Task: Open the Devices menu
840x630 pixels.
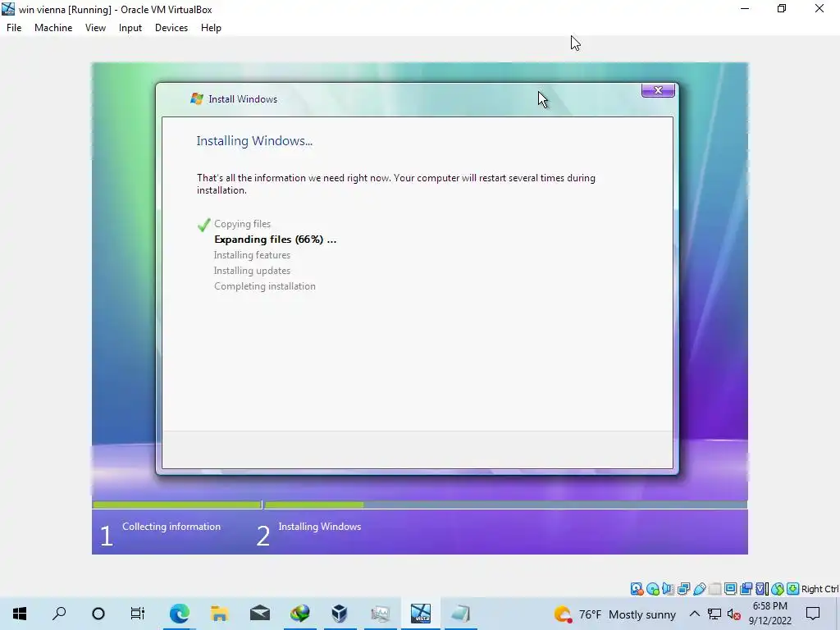Action: click(x=171, y=28)
